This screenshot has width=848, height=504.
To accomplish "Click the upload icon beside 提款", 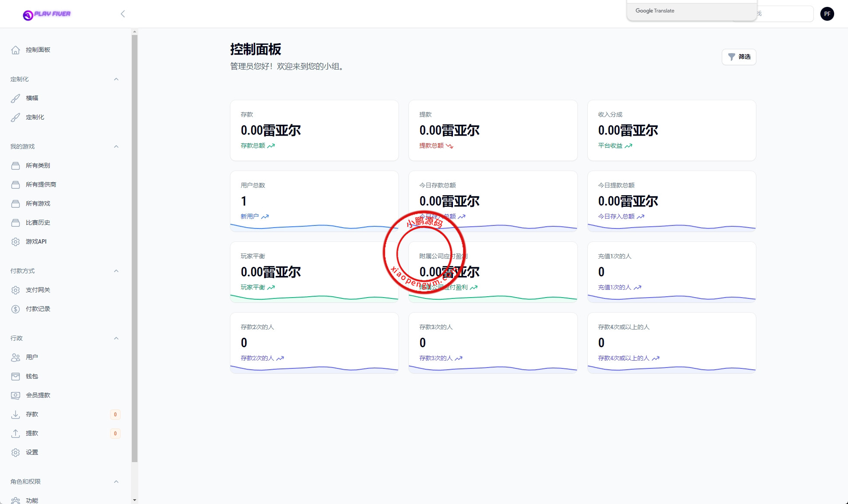I will tap(16, 434).
